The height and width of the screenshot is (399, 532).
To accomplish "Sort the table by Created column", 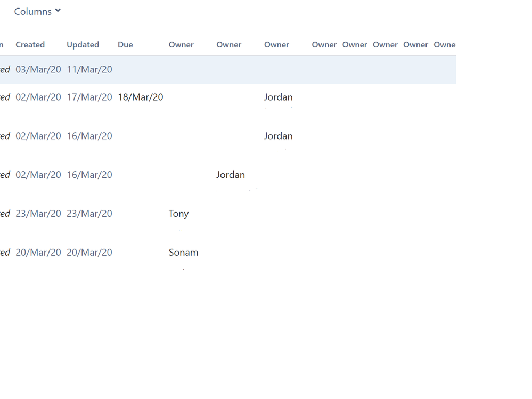I will (30, 44).
